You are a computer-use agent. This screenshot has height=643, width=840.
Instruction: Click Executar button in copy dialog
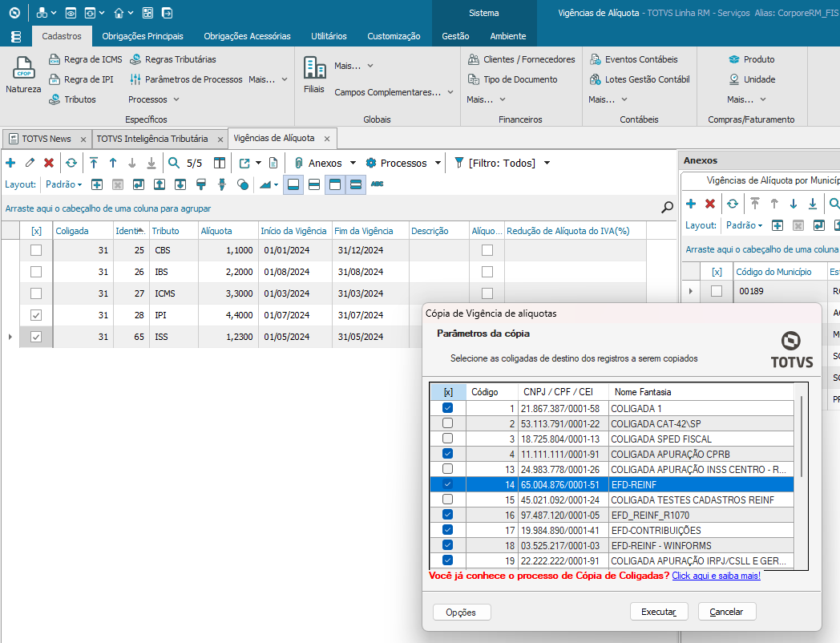[x=659, y=612]
